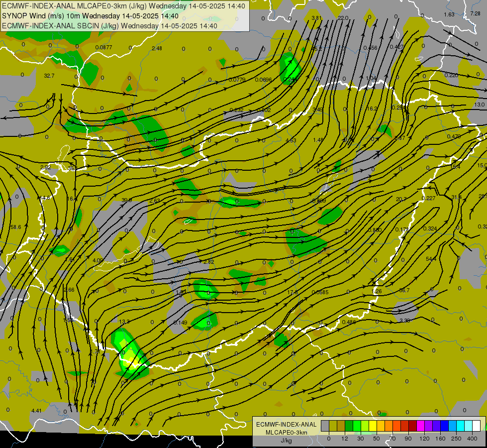Viewport: 487px width, 448px height.
Task: Click the ECMWF-INDEX-ANAL SBCIN header line
Action: [109, 26]
